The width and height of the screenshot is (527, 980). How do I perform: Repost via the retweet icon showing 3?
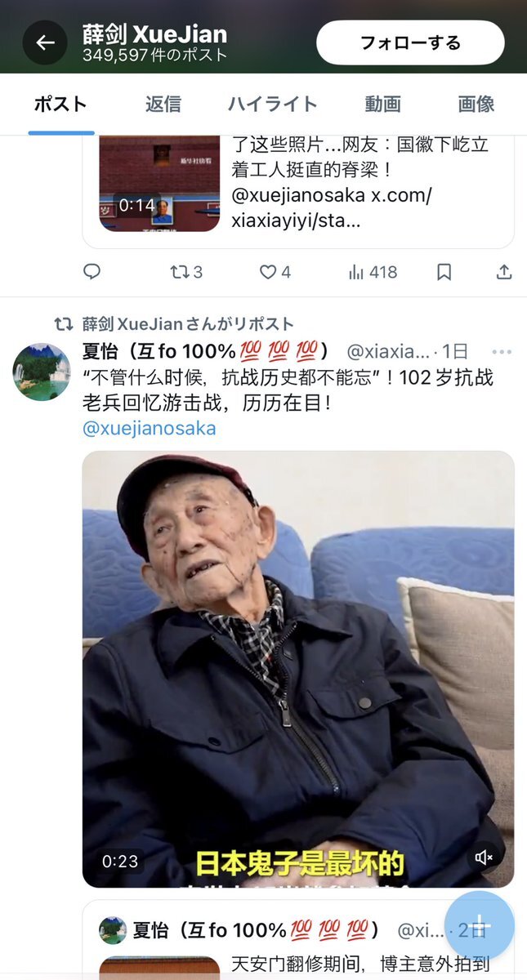(x=185, y=272)
